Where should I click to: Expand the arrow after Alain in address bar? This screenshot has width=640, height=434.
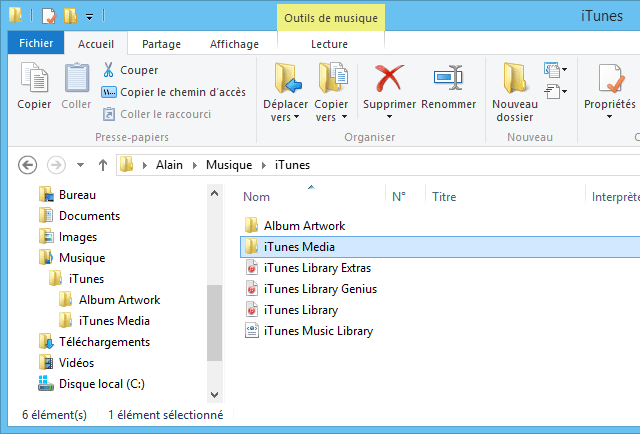pos(195,165)
